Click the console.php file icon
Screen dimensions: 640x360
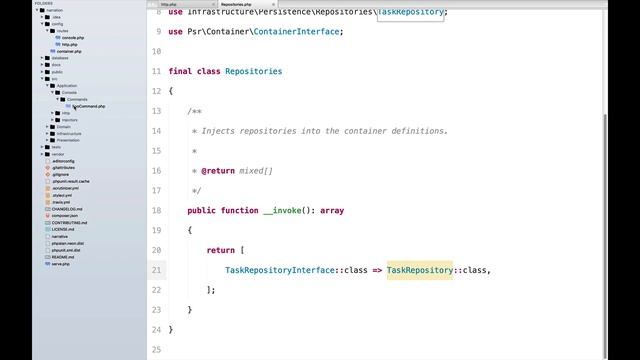pos(58,38)
